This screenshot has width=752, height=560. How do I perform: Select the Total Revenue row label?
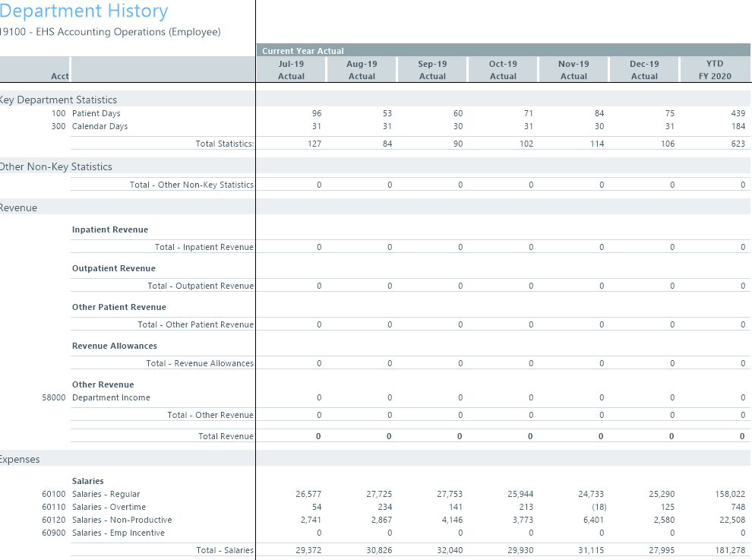[226, 436]
